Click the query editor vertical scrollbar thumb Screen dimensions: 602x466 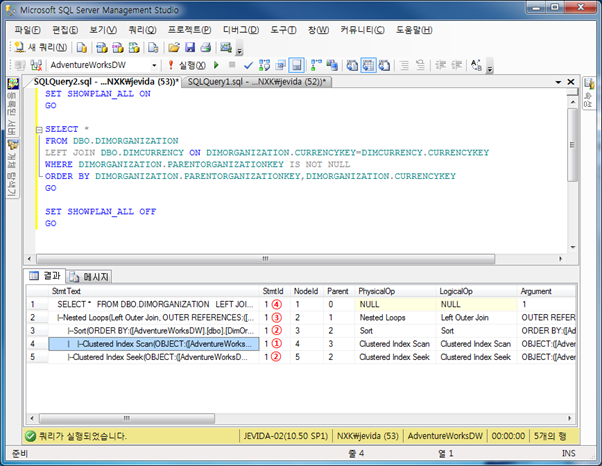[x=572, y=145]
